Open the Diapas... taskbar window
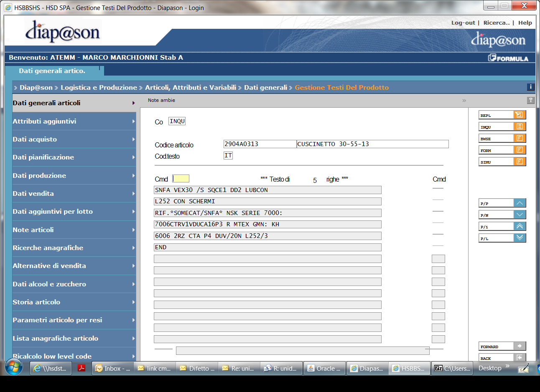540x392 pixels. point(367,368)
